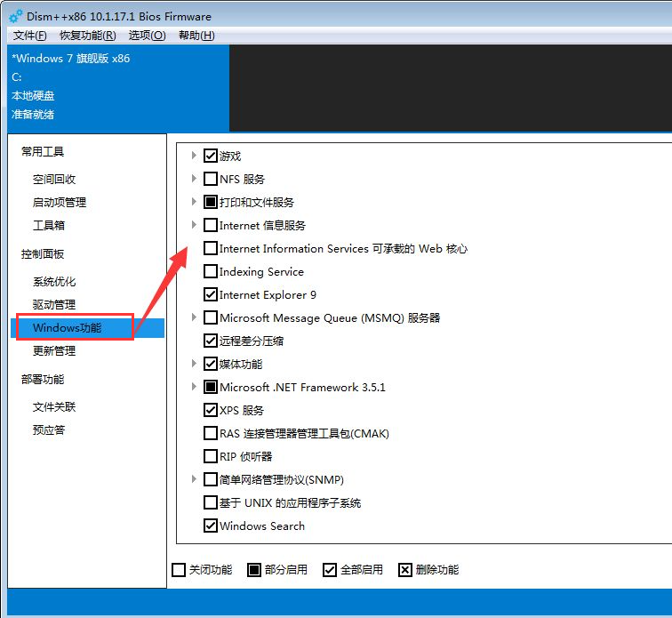672x618 pixels.
Task: Open 预应答 in the sidebar
Action: 48,430
